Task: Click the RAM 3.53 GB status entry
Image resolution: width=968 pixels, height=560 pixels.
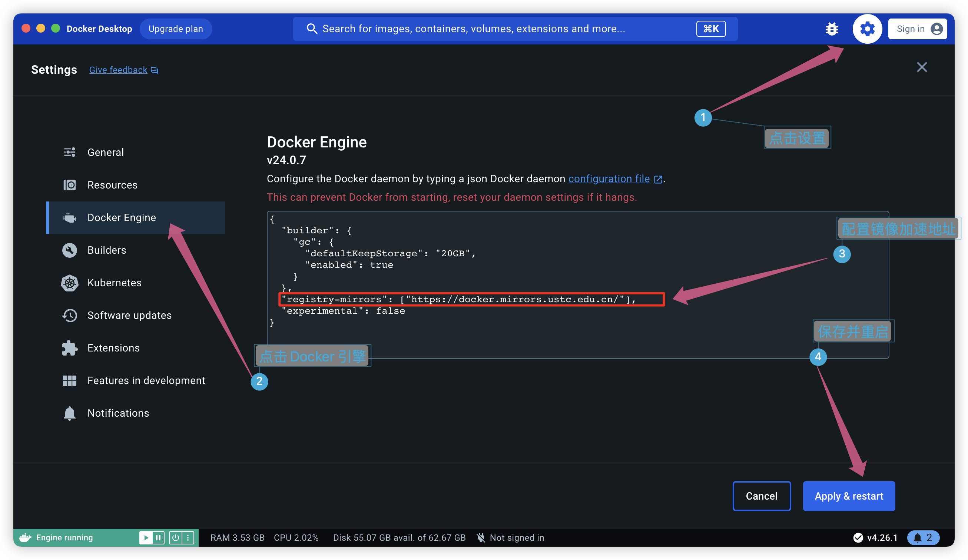Action: pos(238,538)
